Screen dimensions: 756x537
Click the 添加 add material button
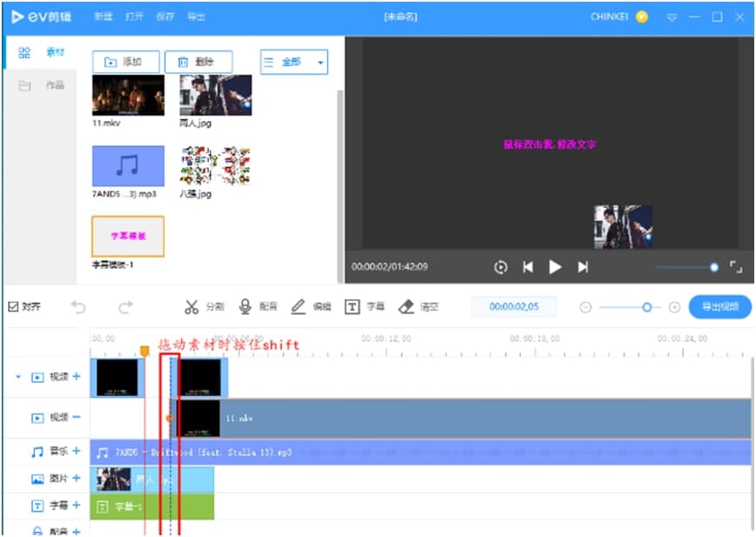coord(125,62)
